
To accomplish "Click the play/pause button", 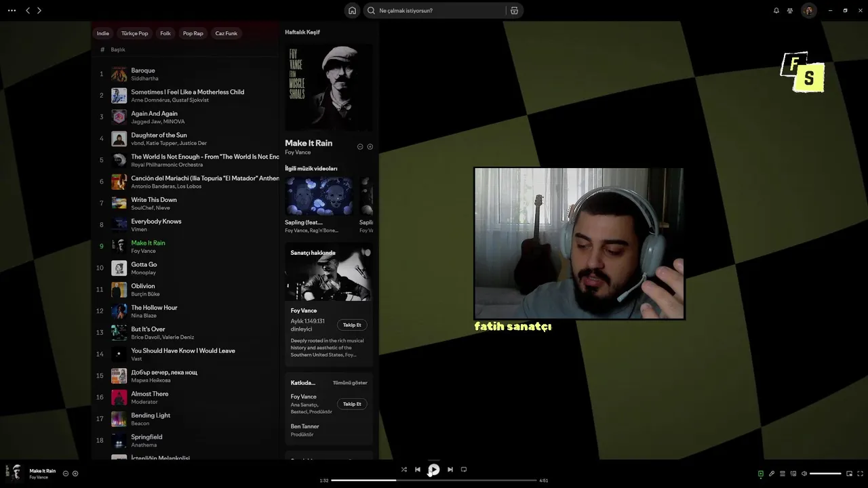I will 434,469.
